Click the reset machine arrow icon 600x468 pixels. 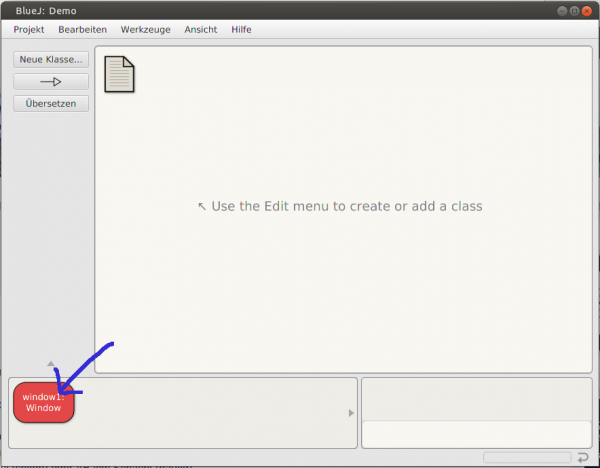coord(583,458)
